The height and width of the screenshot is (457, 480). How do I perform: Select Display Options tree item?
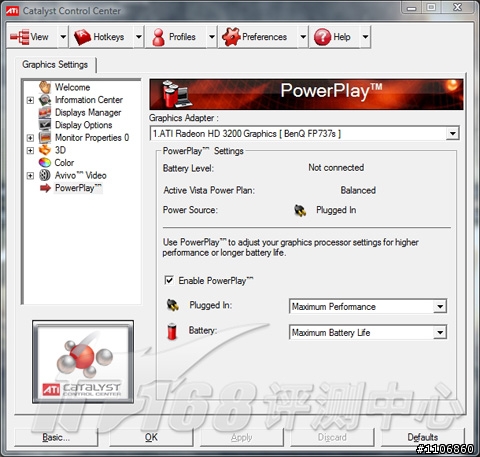click(83, 125)
